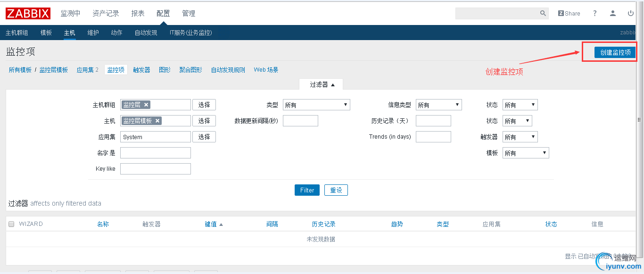Click the search magnifier icon
This screenshot has width=644, height=274.
(x=543, y=14)
